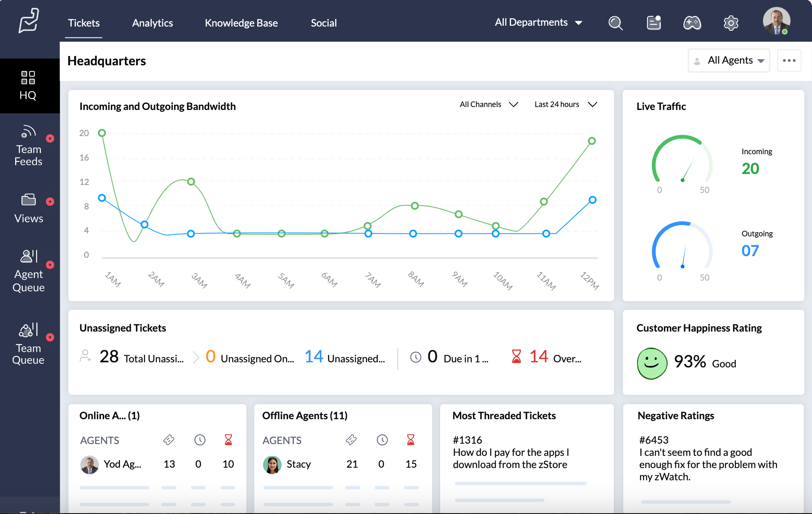
Task: Open the All Departments dropdown
Action: pyautogui.click(x=538, y=22)
